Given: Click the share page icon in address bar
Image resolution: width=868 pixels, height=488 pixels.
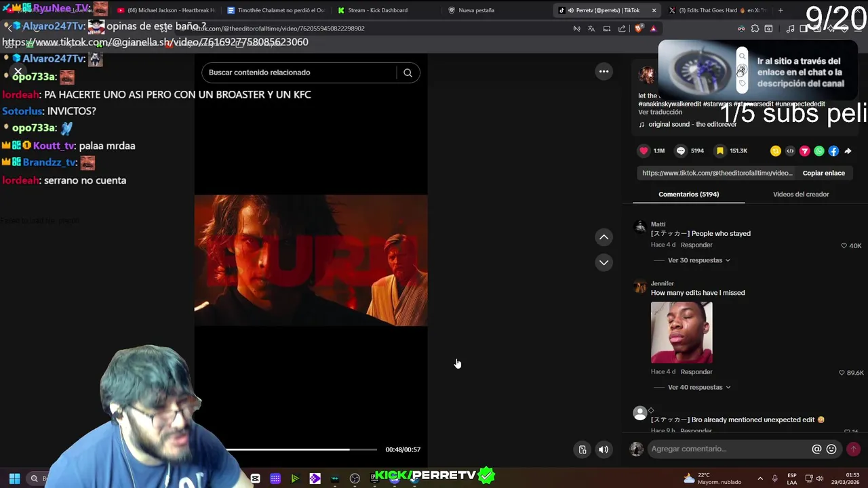Looking at the screenshot, I should tap(622, 28).
